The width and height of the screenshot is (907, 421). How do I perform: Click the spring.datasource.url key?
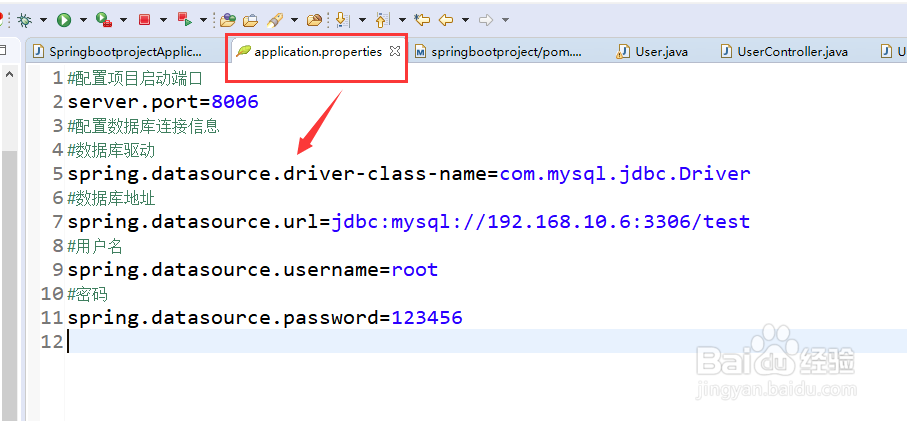click(x=193, y=221)
